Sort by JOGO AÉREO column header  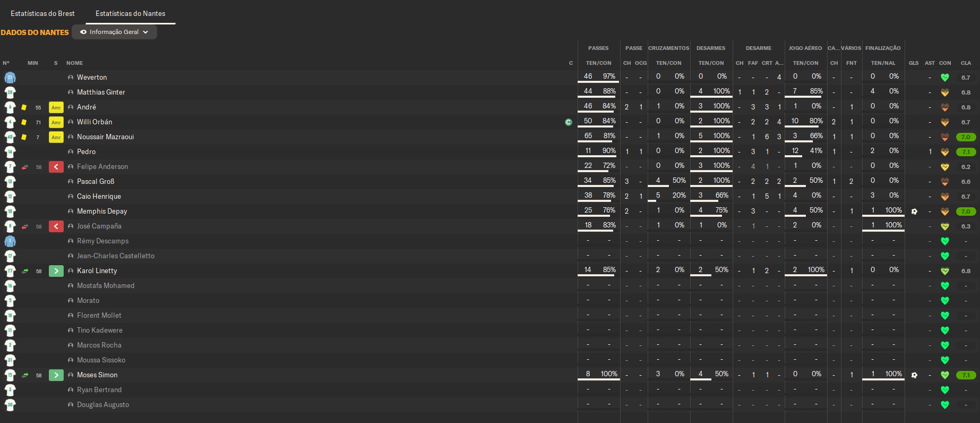click(805, 48)
